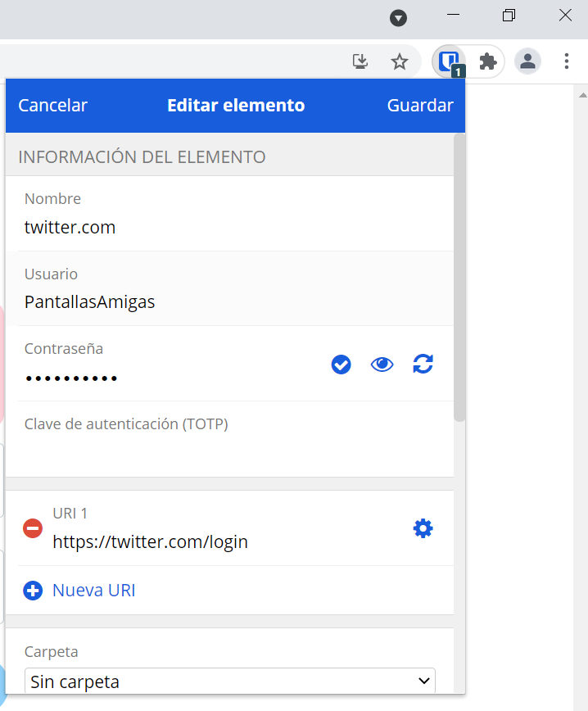Click the popup vertical scrollbar thumb
This screenshot has width=588, height=711.
coord(459,278)
